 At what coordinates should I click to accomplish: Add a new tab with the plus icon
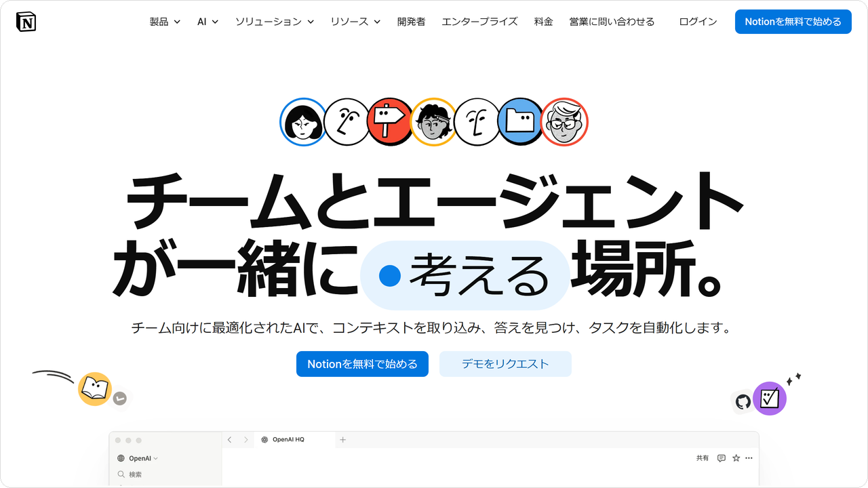(x=342, y=440)
